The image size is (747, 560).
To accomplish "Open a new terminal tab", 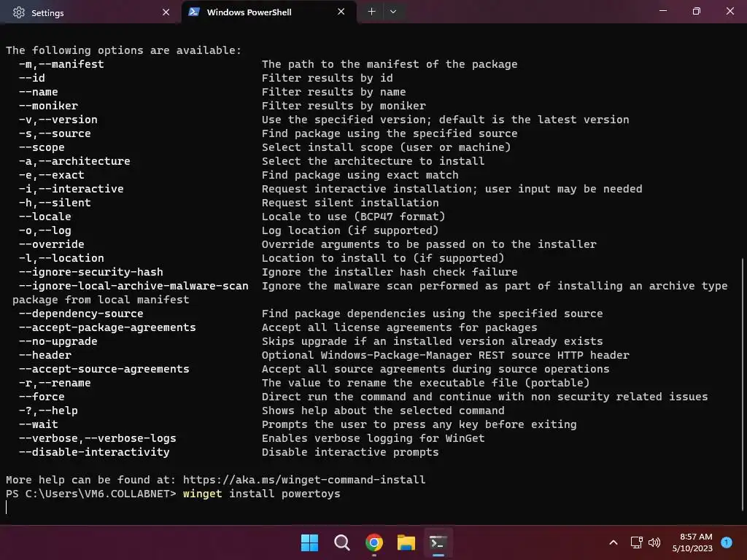I will pos(371,12).
